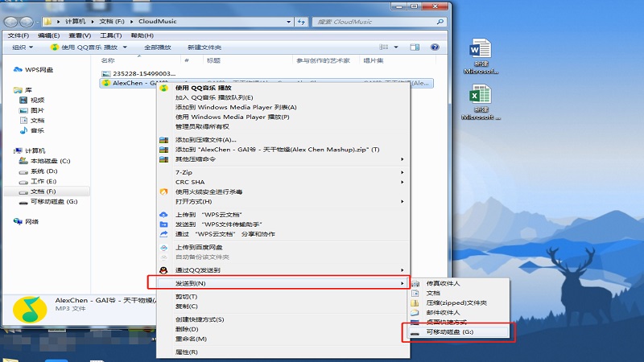Choose 上传到 "WPS云文档" entry

(x=283, y=215)
